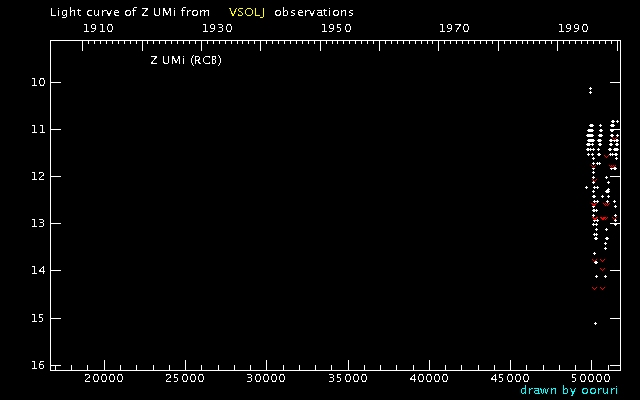640x400 pixels.
Task: Click the red data marker at magnitude 14
Action: [602, 269]
